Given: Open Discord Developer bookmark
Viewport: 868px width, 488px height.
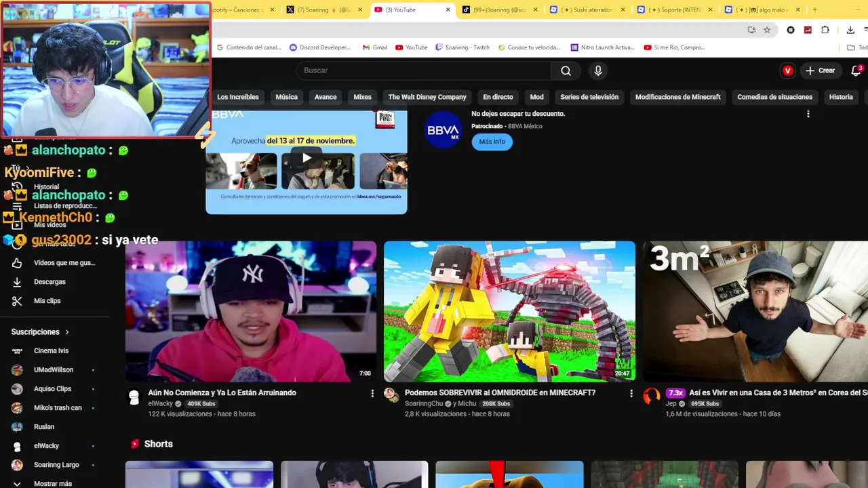Looking at the screenshot, I should coord(320,47).
